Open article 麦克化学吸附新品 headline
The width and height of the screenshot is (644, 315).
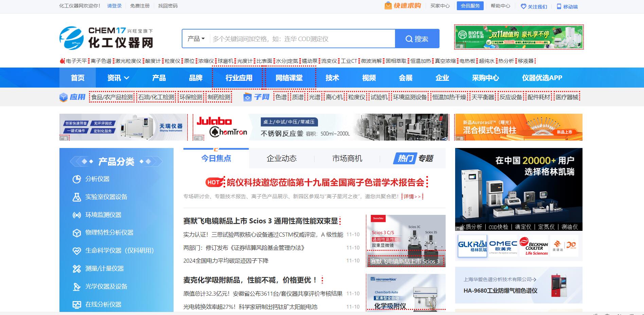250,280
